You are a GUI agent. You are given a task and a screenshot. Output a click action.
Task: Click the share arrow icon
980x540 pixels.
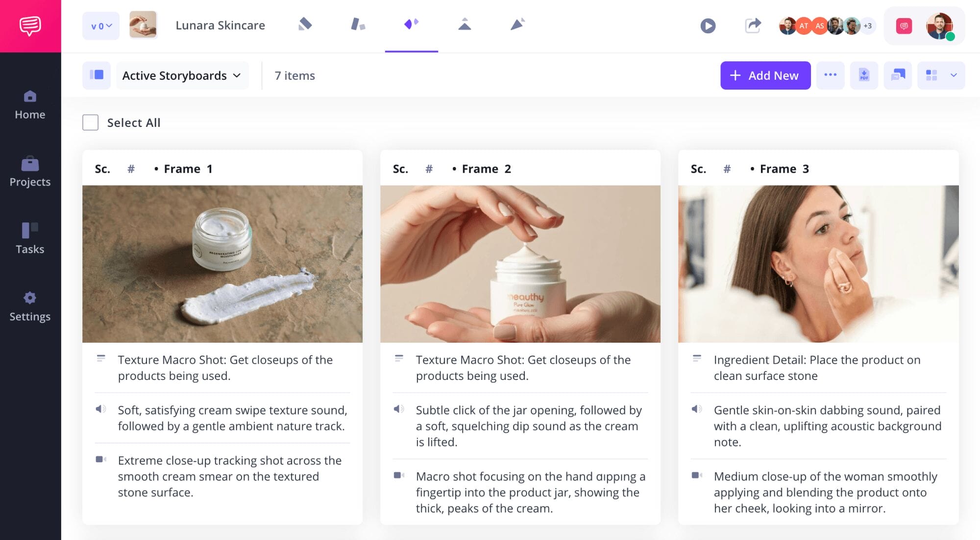753,25
